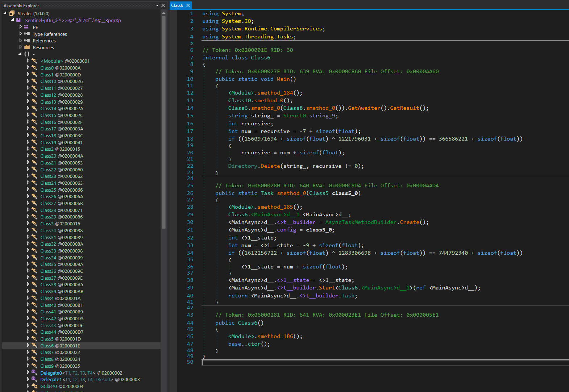The height and width of the screenshot is (392, 569).
Task: Expand the PE tree node
Action: 21,27
